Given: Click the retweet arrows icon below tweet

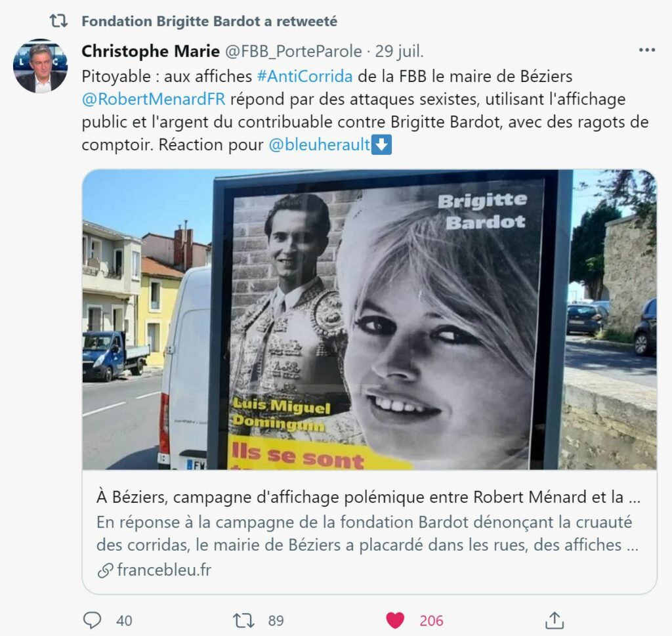Looking at the screenshot, I should click(x=243, y=620).
